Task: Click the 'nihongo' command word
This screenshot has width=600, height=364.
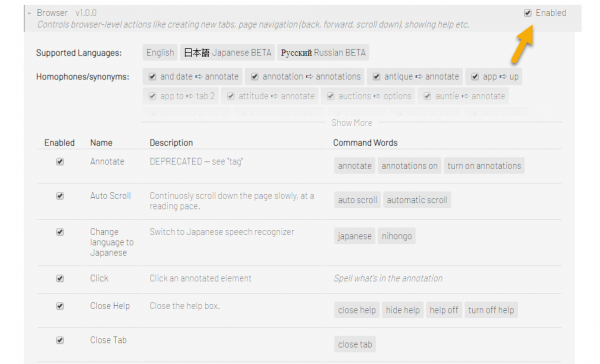Action: coord(397,236)
